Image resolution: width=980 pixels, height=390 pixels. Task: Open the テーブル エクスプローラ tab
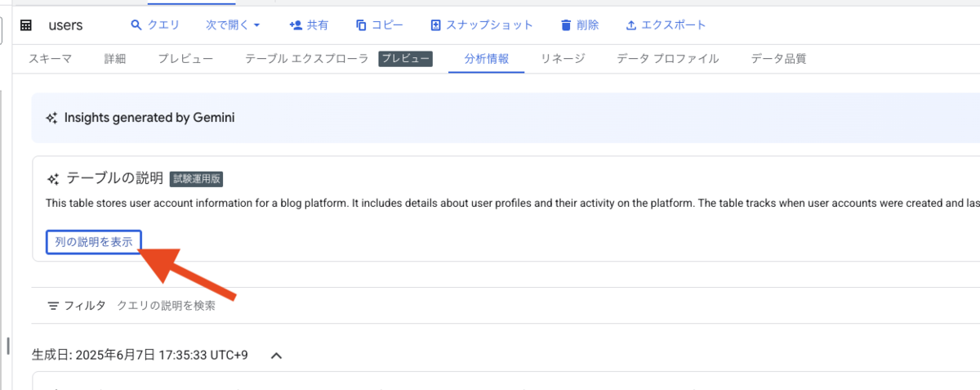tap(307, 58)
